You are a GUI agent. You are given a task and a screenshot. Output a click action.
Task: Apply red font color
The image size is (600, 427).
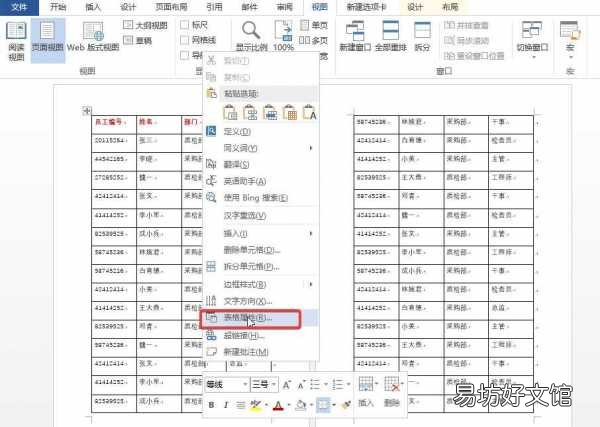279,405
